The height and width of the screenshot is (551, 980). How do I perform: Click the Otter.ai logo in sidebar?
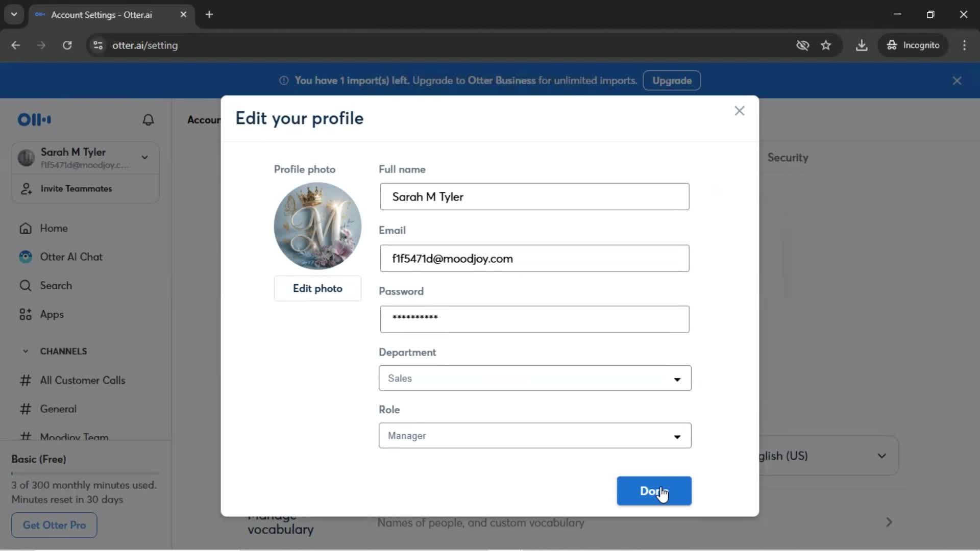click(34, 119)
